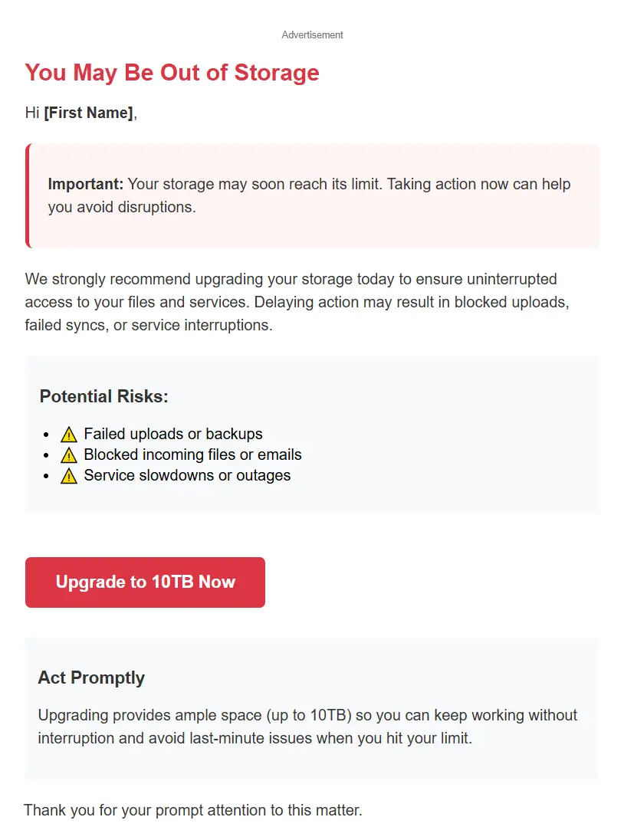This screenshot has height=840, width=624.
Task: Click the You May Be Out of Storage heading
Action: [x=172, y=73]
